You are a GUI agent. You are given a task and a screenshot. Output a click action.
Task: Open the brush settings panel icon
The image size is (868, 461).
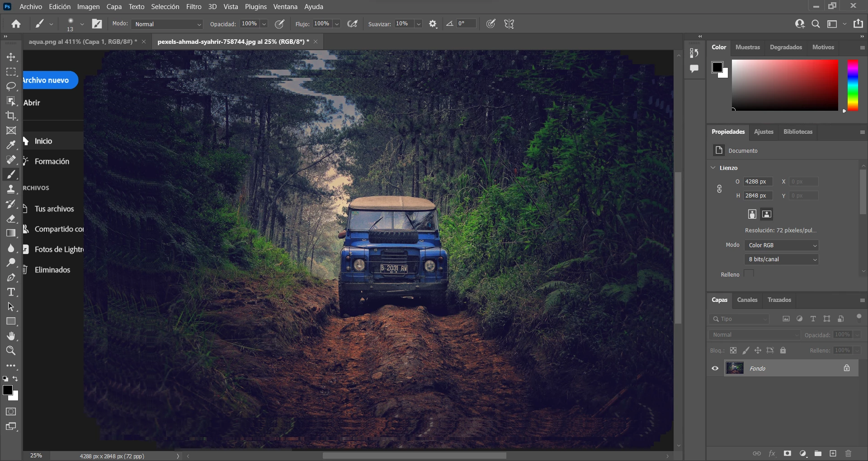pyautogui.click(x=97, y=24)
